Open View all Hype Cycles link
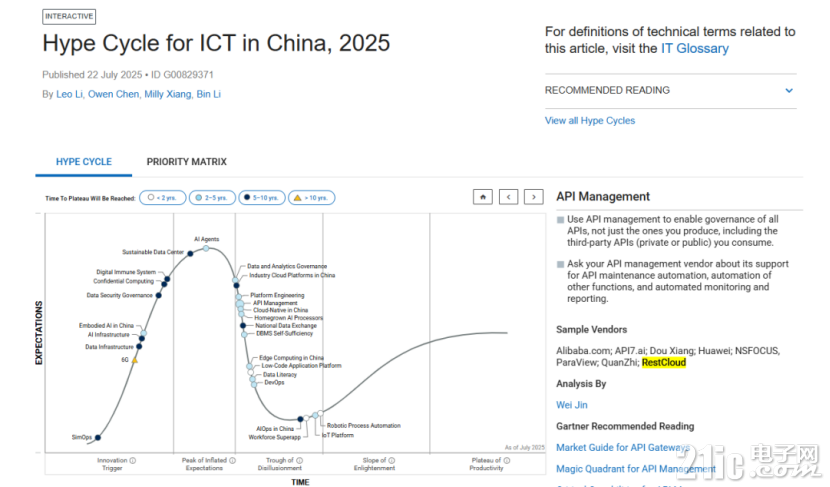Viewport: 830px width, 487px height. tap(590, 121)
